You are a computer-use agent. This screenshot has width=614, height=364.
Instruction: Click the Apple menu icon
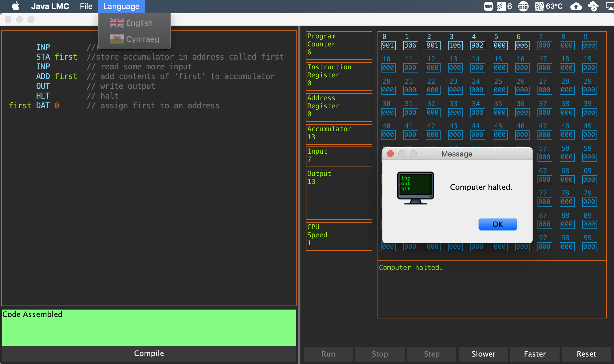point(16,6)
